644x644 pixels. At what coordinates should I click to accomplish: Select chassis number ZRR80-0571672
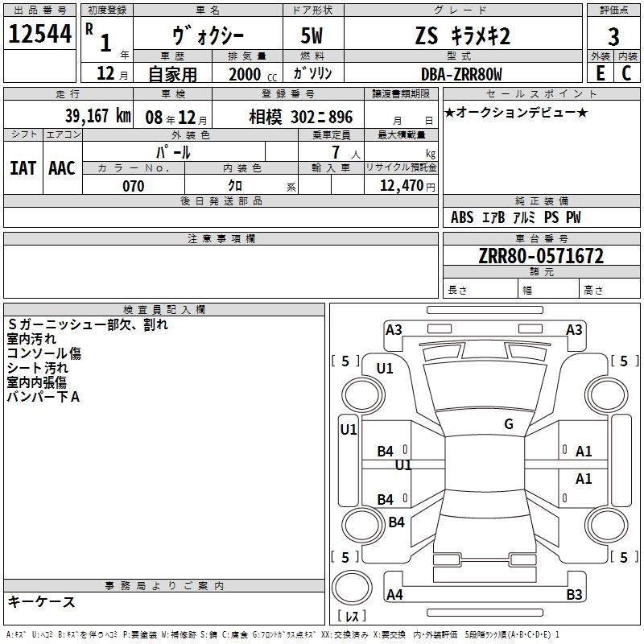(x=541, y=256)
